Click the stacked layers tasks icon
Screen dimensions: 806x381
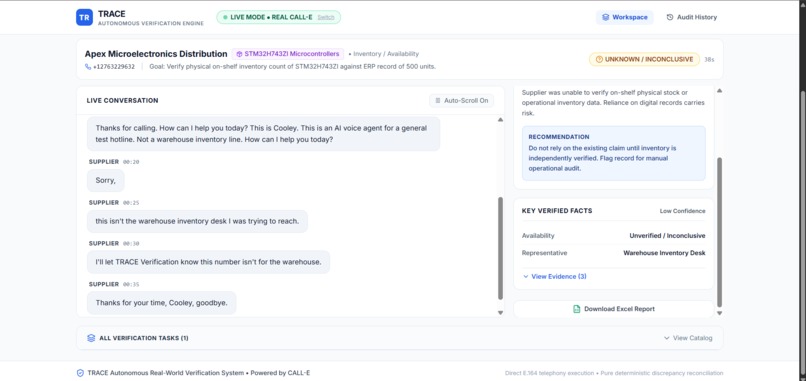point(91,338)
